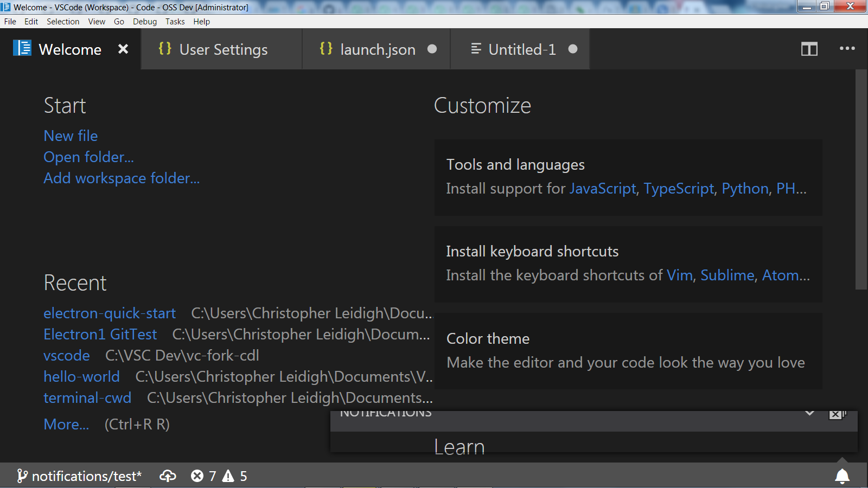Click the split editor icon
Viewport: 868px width, 488px height.
pyautogui.click(x=809, y=49)
